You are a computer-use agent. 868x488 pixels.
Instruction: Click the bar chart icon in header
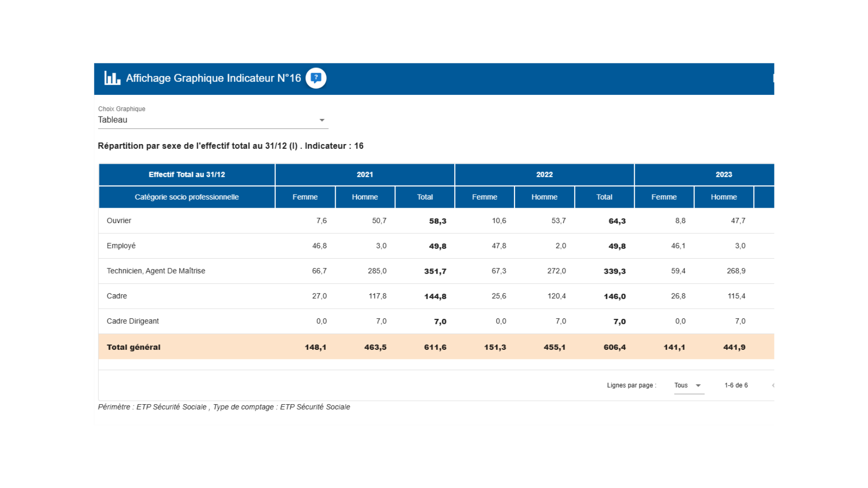(x=112, y=78)
